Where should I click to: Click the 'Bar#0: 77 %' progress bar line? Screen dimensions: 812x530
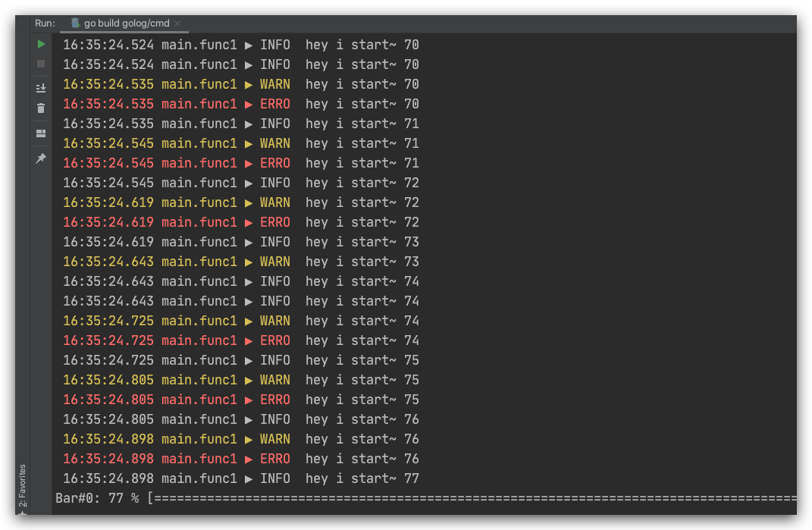[x=425, y=498]
